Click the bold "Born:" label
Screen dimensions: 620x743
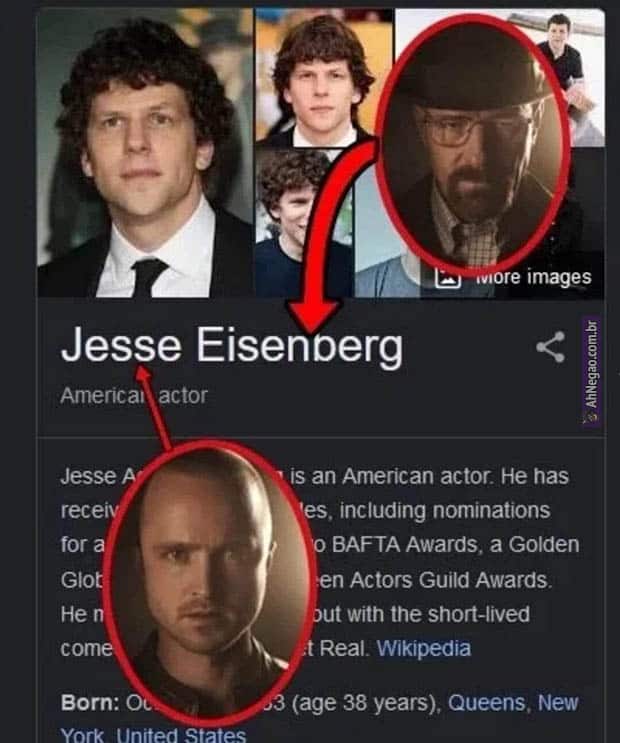90,703
